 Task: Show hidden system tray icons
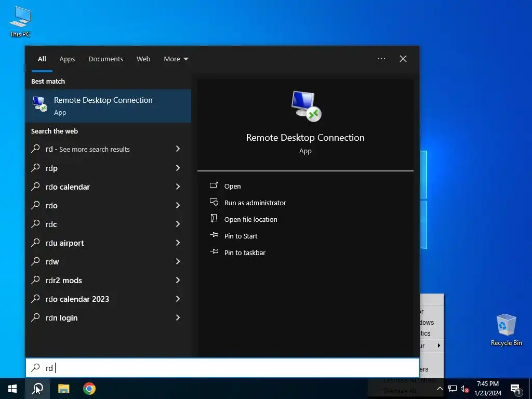[x=440, y=389]
